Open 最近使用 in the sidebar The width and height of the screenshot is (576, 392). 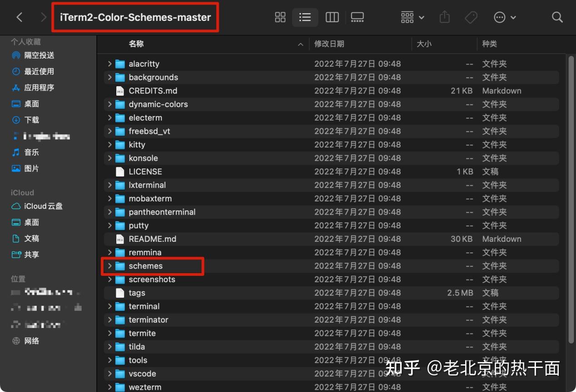coord(33,72)
